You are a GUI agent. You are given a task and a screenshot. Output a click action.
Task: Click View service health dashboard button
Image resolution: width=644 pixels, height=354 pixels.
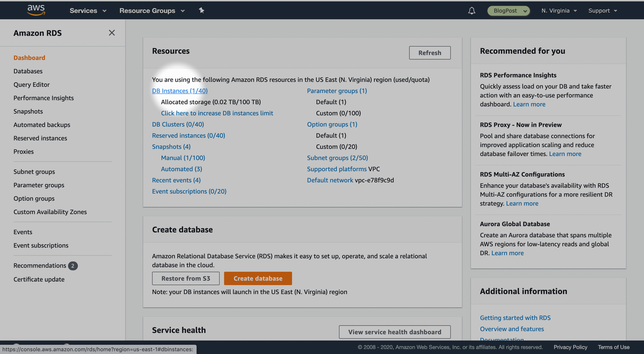tap(395, 332)
